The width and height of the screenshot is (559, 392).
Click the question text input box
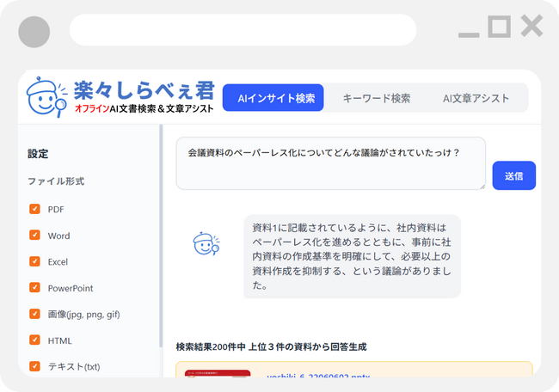pos(330,162)
